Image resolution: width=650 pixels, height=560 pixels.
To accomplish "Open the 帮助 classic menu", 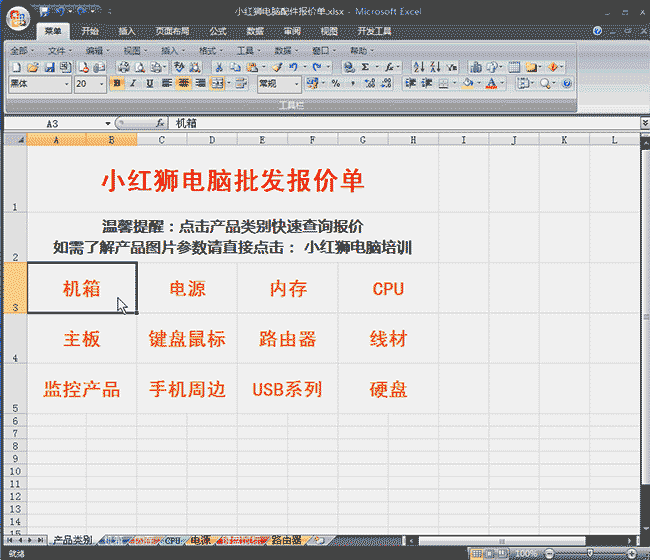I will click(361, 51).
